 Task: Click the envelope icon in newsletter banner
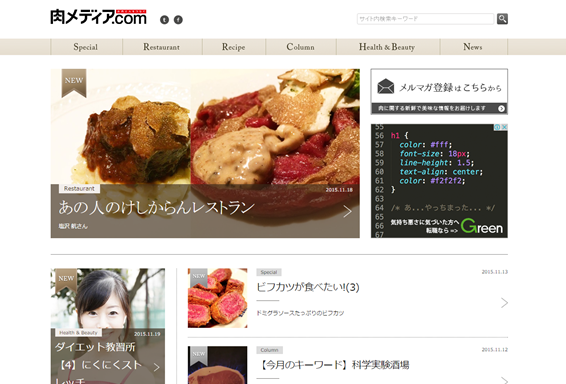(x=386, y=87)
